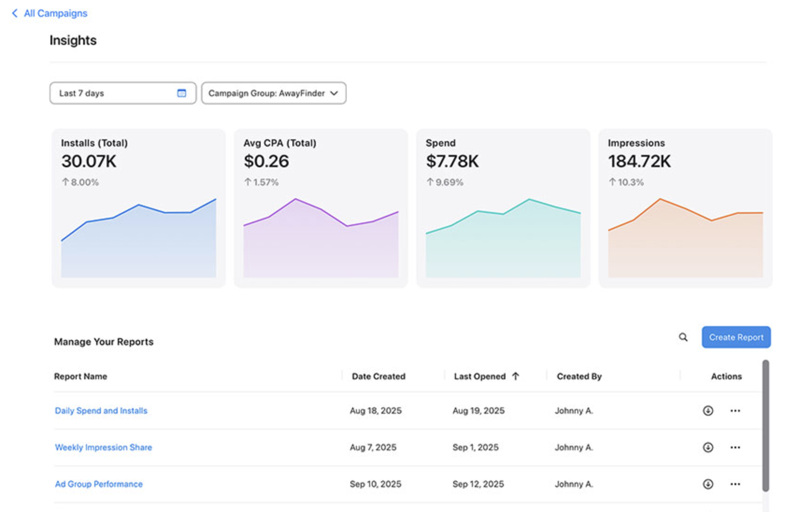Open more actions for Daily Spend and Installs

[x=735, y=411]
